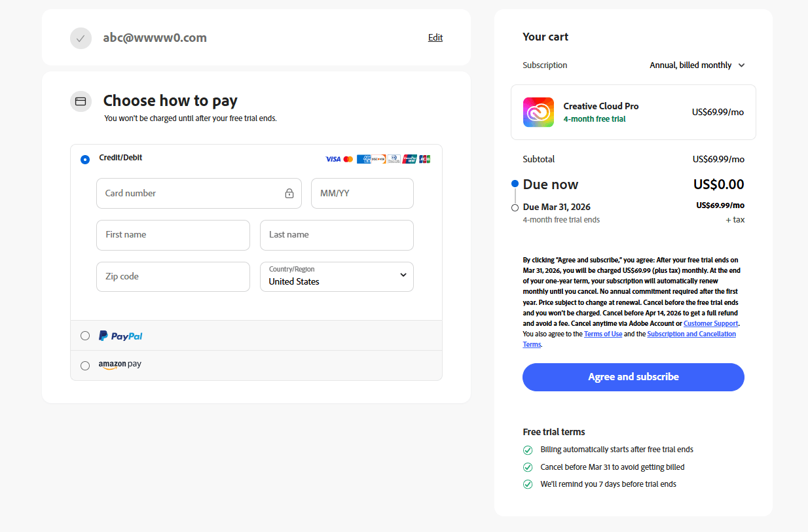The width and height of the screenshot is (808, 532).
Task: Click the checkmark icon next to email
Action: pos(81,38)
